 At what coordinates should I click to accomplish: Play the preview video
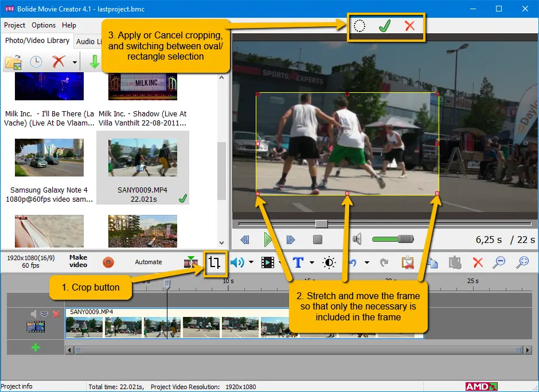click(267, 240)
